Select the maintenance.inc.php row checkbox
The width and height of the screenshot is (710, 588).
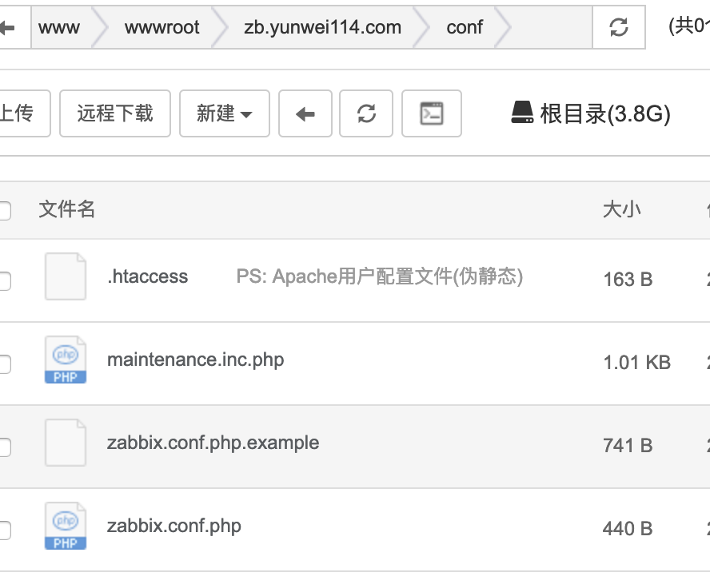tap(4, 364)
